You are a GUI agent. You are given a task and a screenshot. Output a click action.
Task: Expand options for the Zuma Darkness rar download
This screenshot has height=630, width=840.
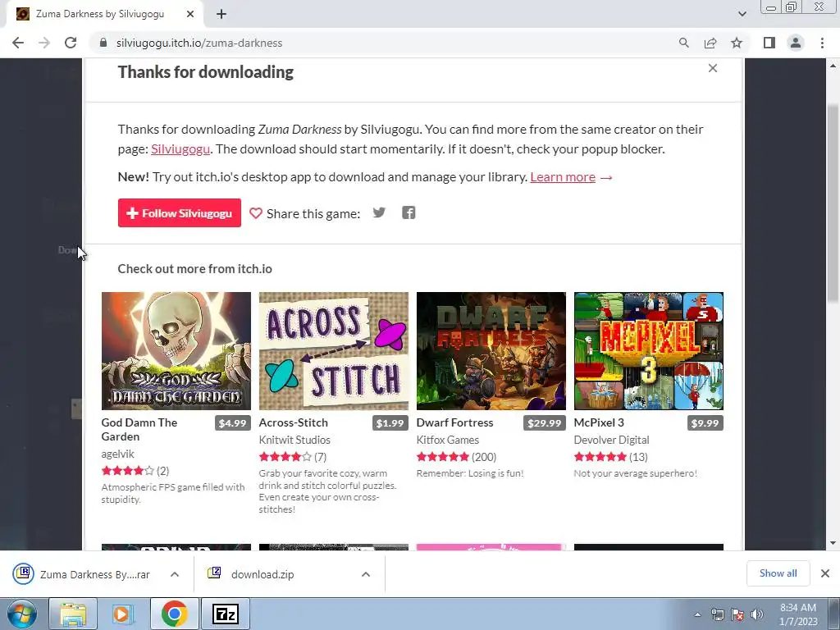(x=175, y=574)
